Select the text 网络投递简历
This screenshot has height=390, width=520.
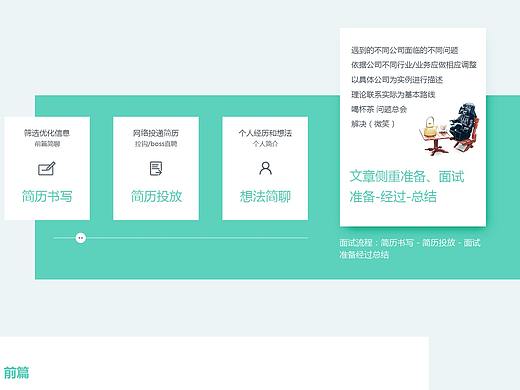pyautogui.click(x=156, y=133)
